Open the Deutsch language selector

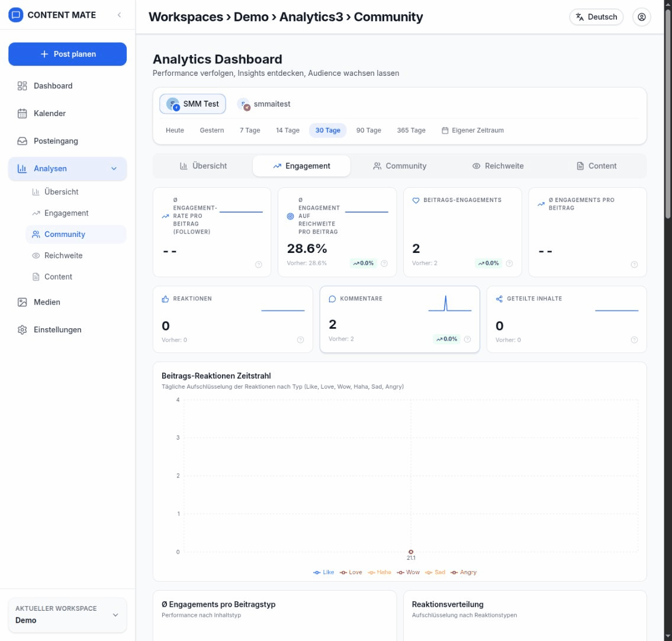pos(596,17)
